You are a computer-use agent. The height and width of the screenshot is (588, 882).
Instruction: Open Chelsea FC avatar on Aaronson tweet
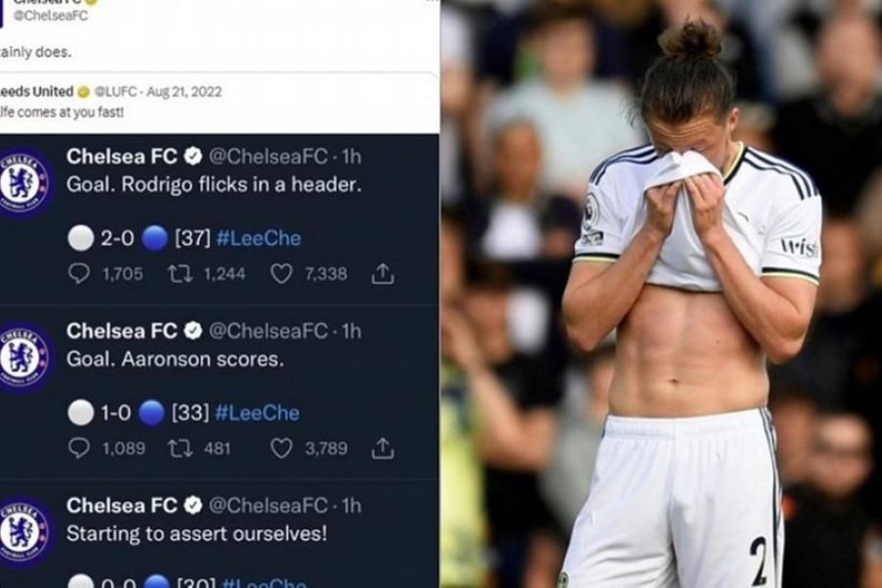pos(24,358)
